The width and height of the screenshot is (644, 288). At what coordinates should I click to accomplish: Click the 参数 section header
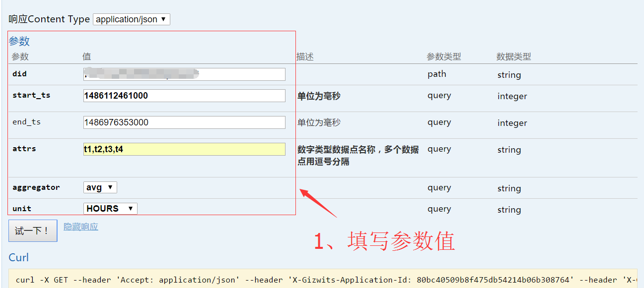[19, 41]
